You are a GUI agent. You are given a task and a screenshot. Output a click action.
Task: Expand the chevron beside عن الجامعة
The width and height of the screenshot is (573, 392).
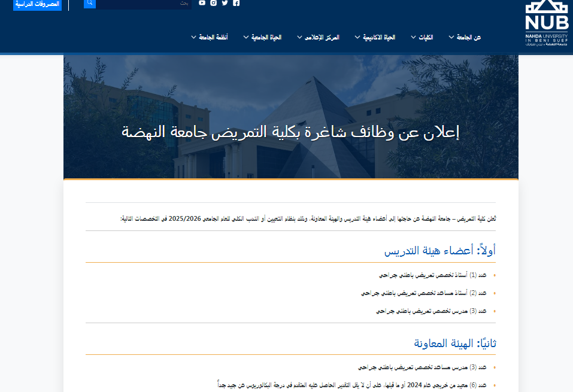pyautogui.click(x=451, y=37)
